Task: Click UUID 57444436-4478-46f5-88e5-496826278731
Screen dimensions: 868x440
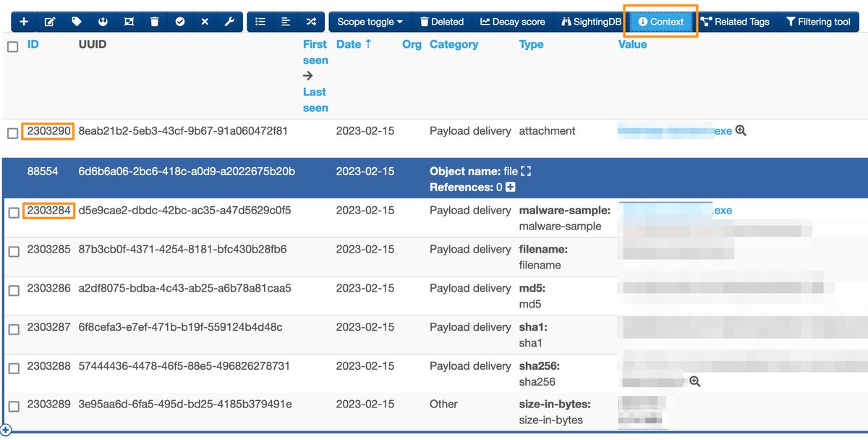Action: click(184, 366)
